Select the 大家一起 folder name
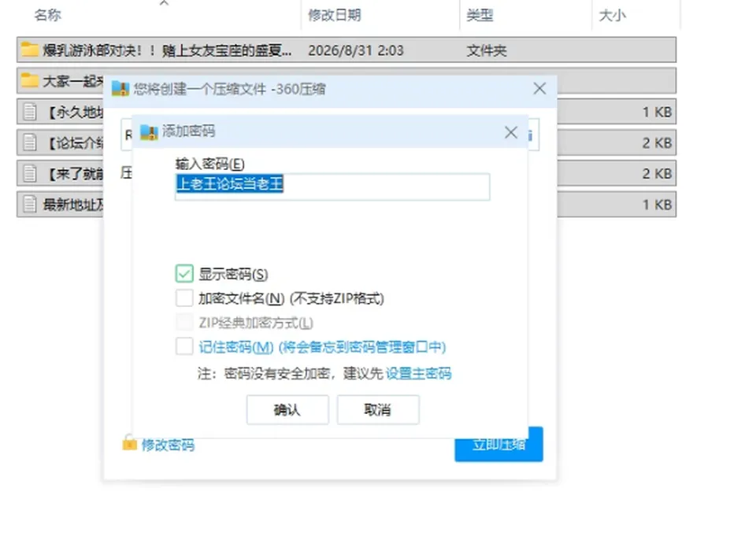Screen dimensions: 756x547 pos(72,81)
